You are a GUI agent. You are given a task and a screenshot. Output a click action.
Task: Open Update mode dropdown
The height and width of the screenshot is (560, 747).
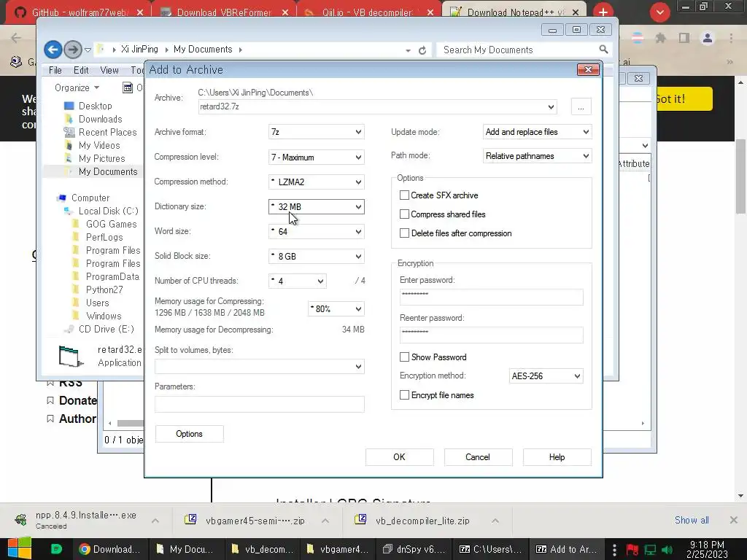click(538, 132)
